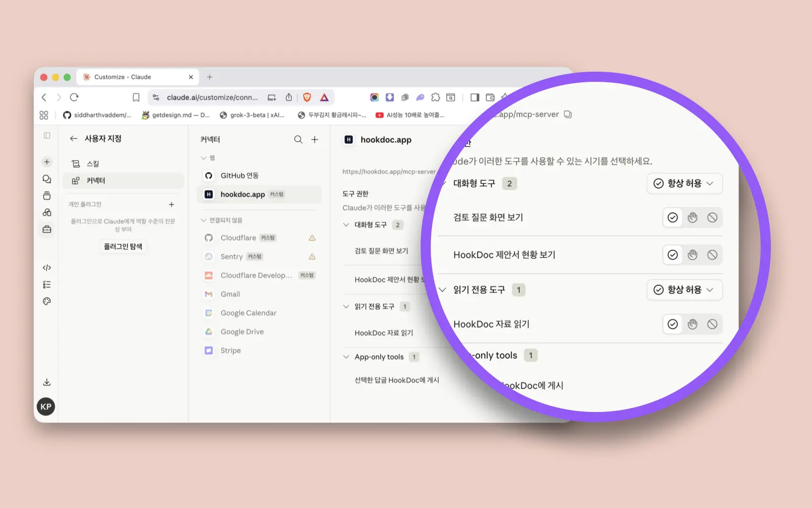Screen dimensions: 812x508
Task: Click the claude.ai address bar
Action: coord(212,97)
